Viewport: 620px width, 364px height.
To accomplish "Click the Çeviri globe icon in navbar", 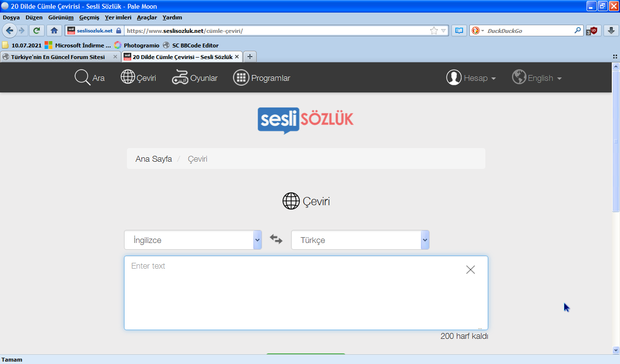I will click(x=128, y=77).
